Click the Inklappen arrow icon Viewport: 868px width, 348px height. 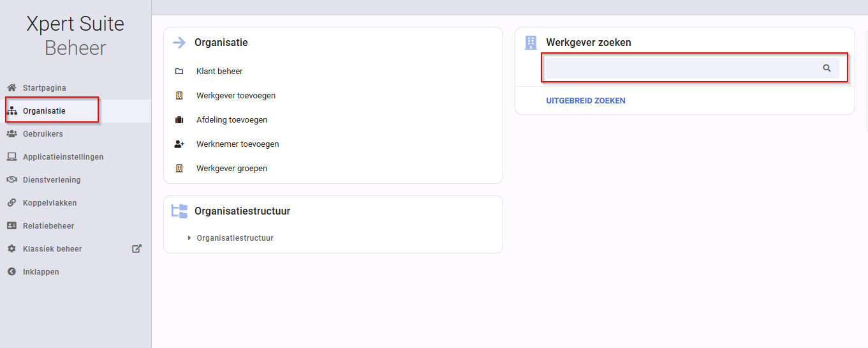pyautogui.click(x=11, y=272)
